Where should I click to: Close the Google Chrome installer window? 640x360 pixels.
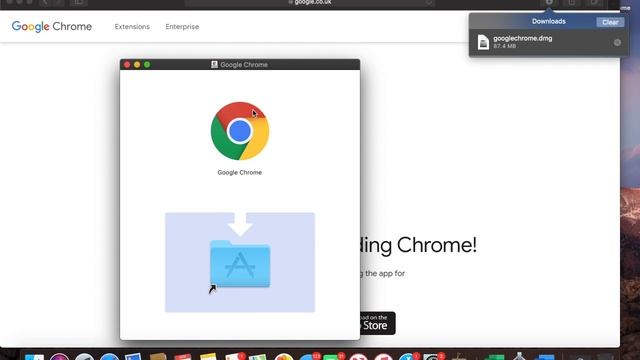pyautogui.click(x=127, y=64)
